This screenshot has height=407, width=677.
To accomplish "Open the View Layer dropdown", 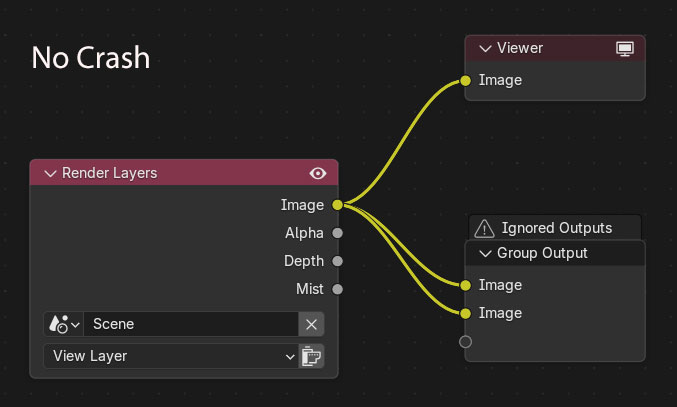I will (x=170, y=355).
